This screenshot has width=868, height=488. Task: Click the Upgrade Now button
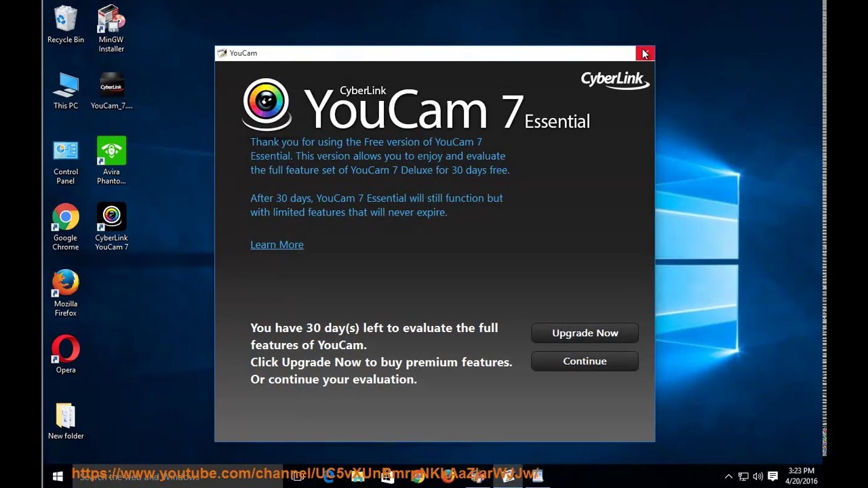click(585, 333)
